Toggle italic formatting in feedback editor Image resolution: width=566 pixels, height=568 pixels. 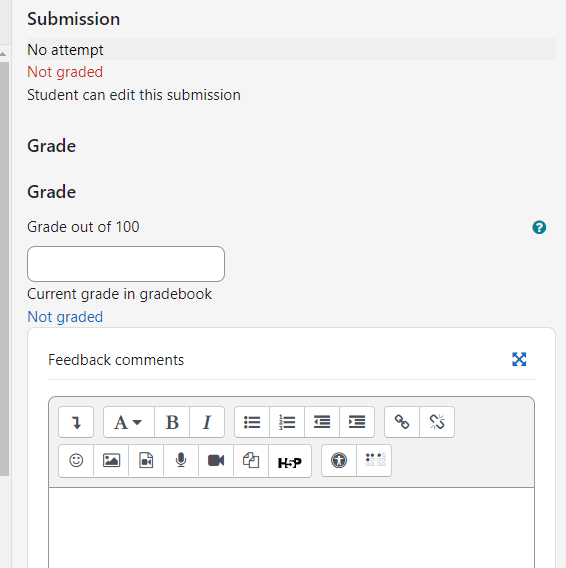coord(207,422)
